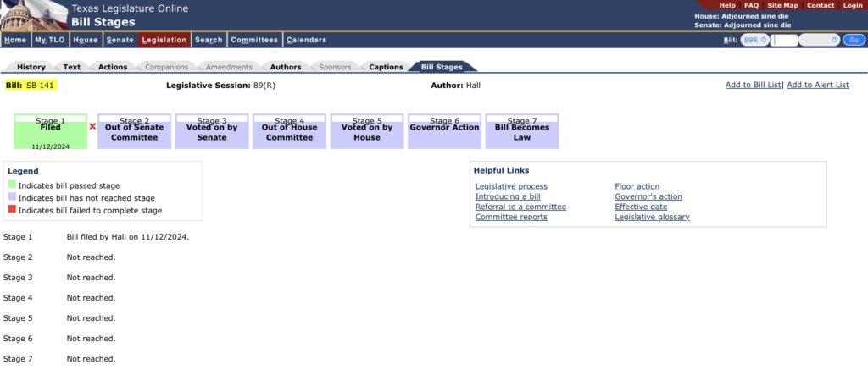Click the red X failure marker
The width and height of the screenshot is (868, 392).
coord(92,127)
